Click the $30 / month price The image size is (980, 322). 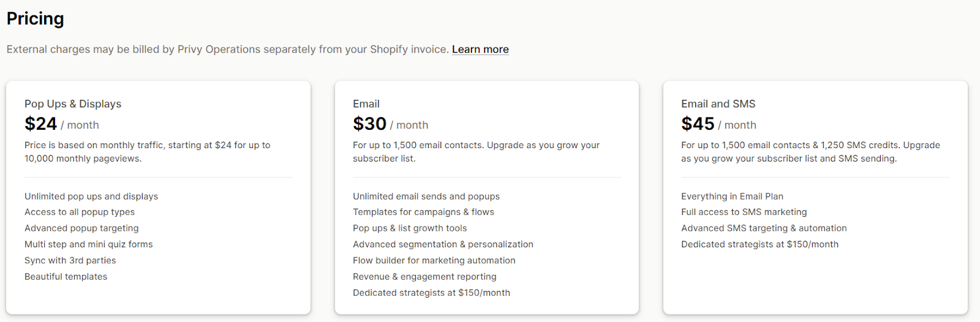391,124
